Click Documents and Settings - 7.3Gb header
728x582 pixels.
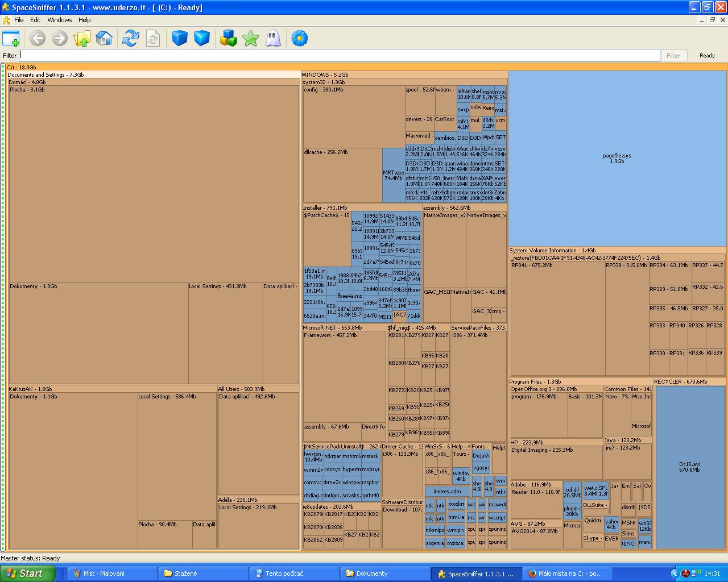[153, 74]
